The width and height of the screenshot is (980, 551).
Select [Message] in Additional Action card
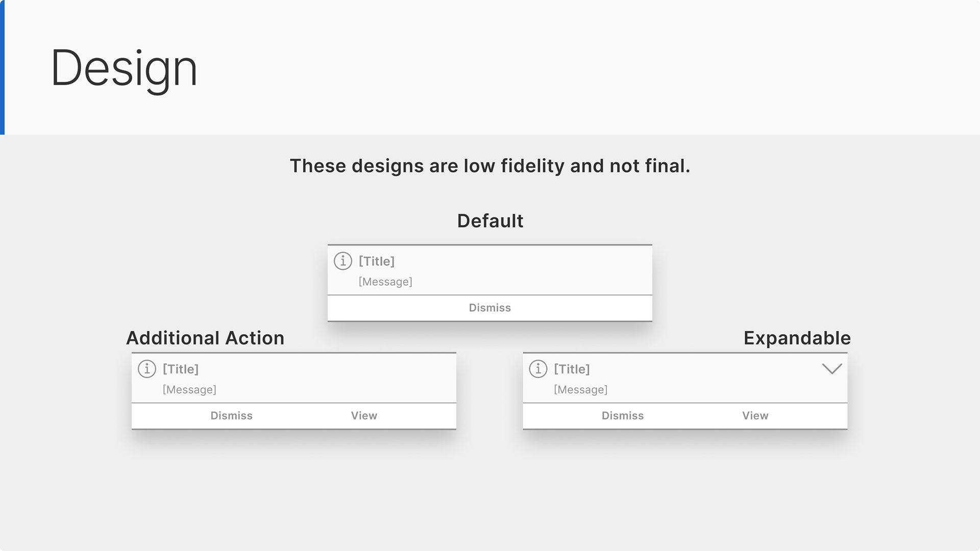tap(189, 390)
